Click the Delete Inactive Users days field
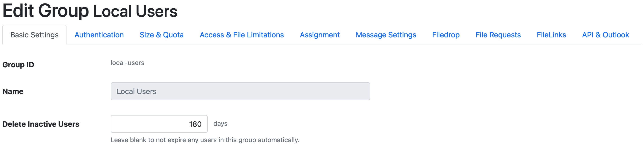The width and height of the screenshot is (644, 152). 159,124
